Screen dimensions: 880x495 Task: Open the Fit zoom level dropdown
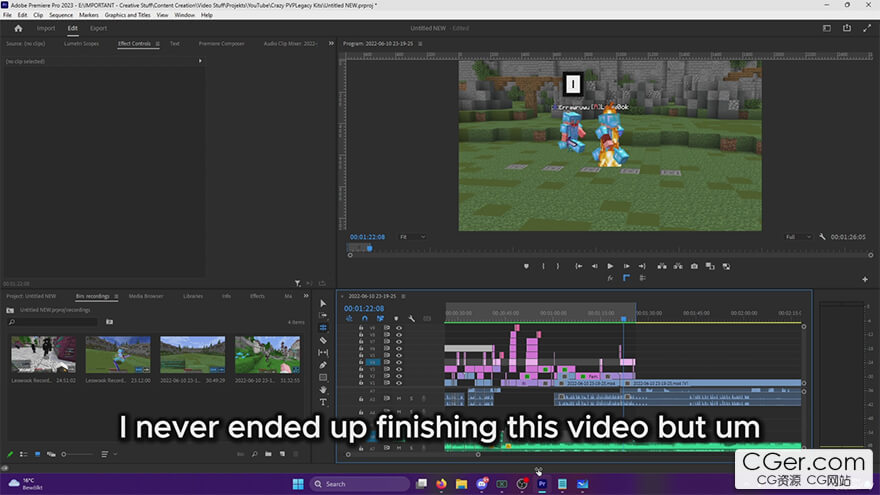click(x=412, y=237)
